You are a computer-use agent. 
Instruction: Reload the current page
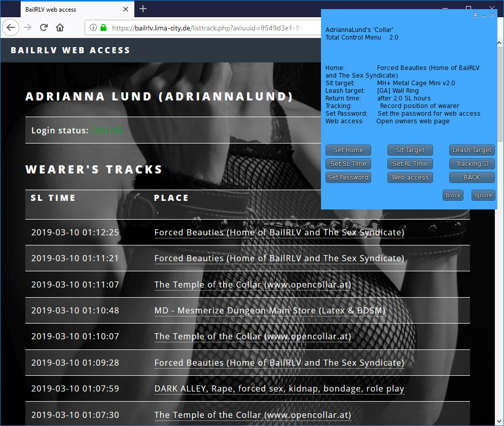tap(44, 27)
